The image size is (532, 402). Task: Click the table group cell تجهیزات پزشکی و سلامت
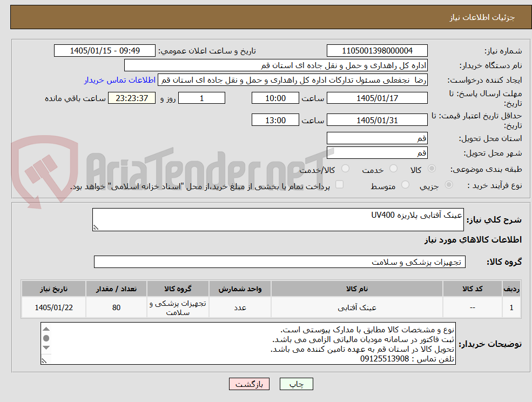(178, 307)
